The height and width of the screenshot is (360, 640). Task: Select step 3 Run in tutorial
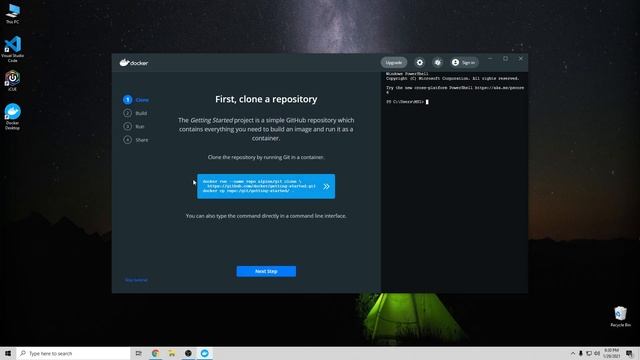[134, 127]
